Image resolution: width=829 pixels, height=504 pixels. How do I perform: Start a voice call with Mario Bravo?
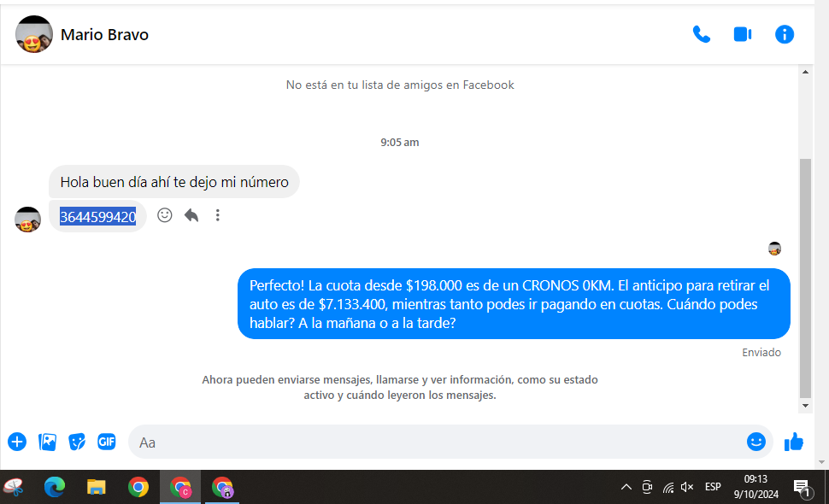[x=701, y=34]
